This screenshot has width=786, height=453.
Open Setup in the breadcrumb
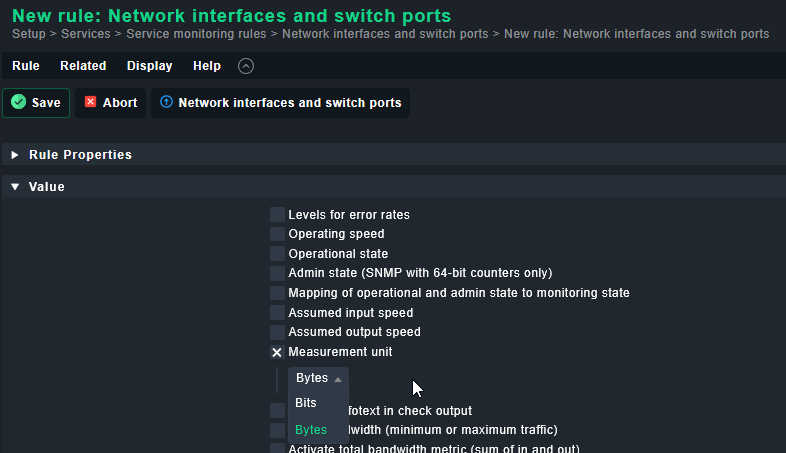tap(29, 34)
